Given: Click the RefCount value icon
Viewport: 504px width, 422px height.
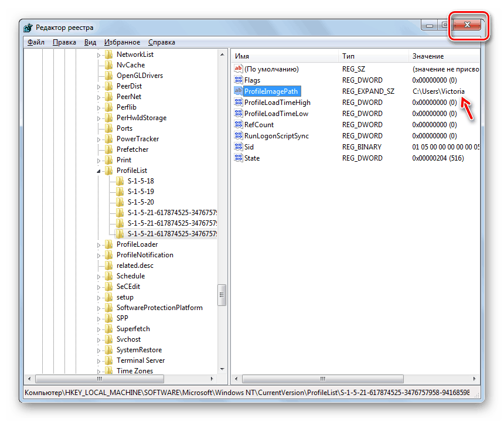Looking at the screenshot, I should [x=239, y=125].
